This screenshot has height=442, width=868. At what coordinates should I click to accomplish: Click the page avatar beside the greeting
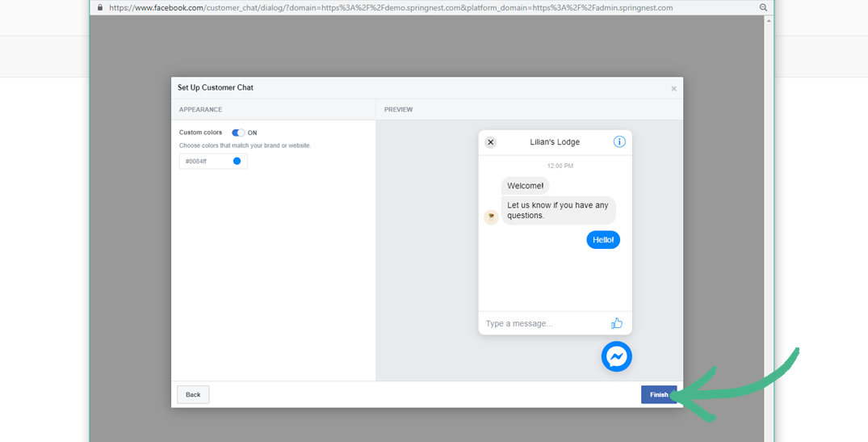491,217
